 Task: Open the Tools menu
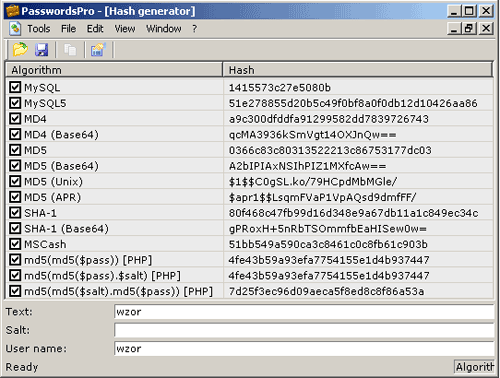tap(39, 29)
